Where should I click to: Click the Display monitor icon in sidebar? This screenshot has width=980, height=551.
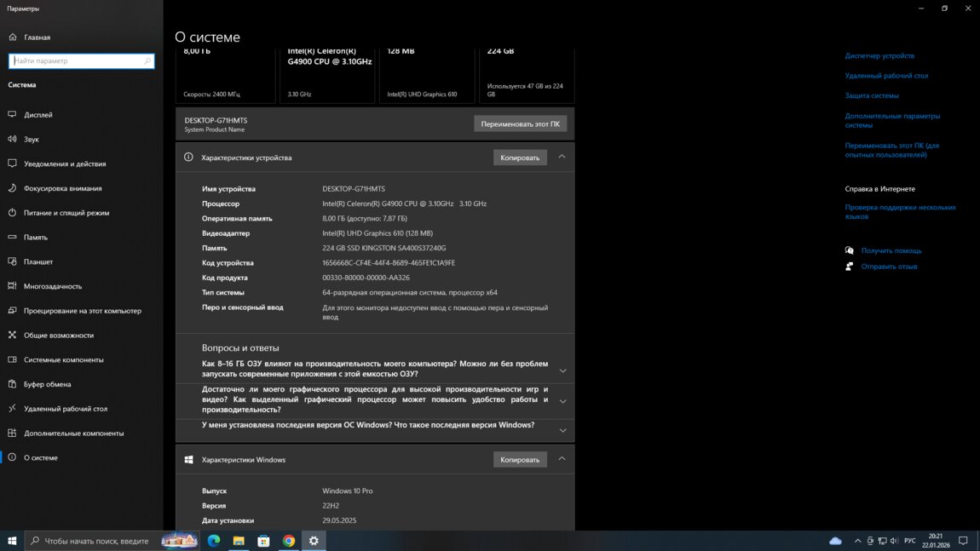(x=12, y=115)
